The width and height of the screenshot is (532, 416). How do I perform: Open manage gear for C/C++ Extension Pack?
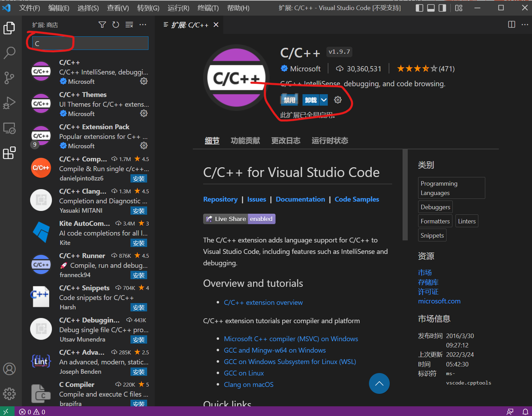point(144,145)
